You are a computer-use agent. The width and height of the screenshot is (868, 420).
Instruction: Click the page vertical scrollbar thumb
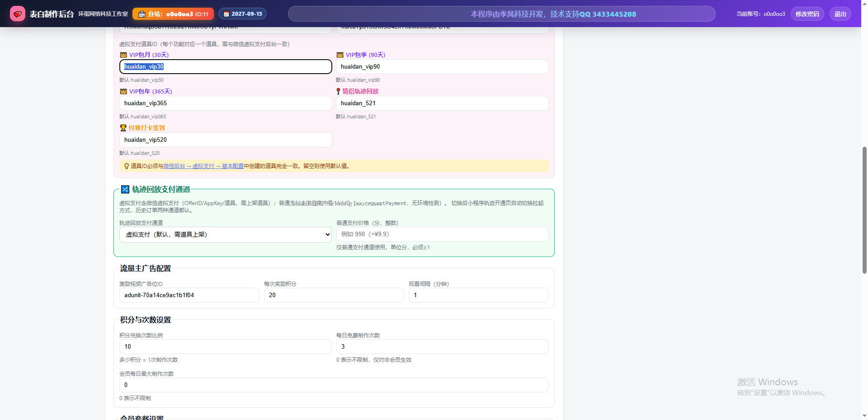click(864, 210)
